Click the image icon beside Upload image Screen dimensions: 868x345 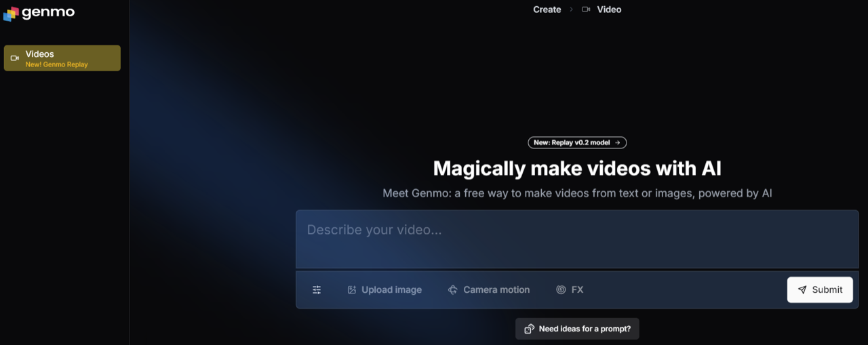[352, 289]
